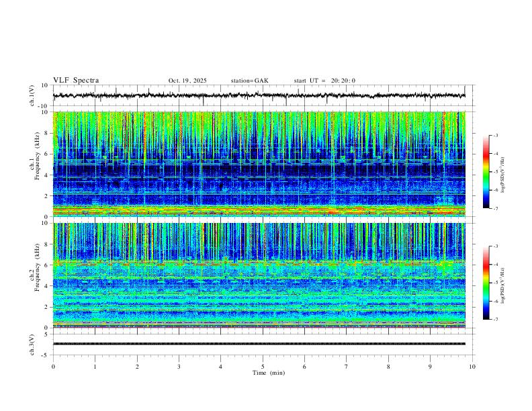Click time axis tick label '3'
Image resolution: width=532 pixels, height=411 pixels.
point(179,367)
